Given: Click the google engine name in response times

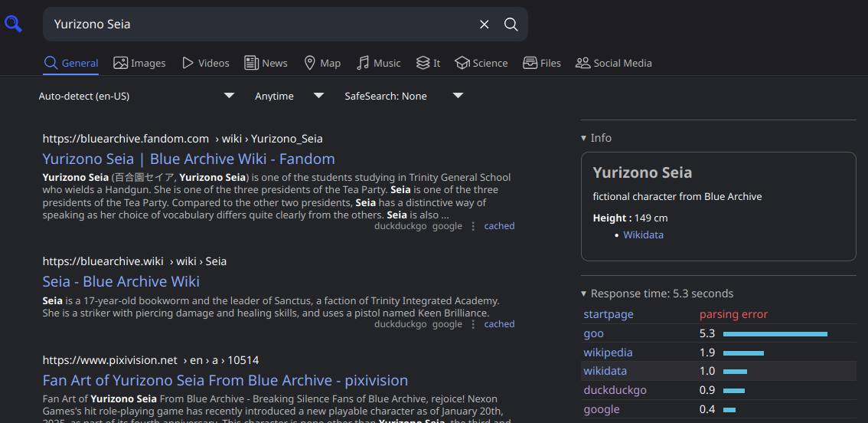Looking at the screenshot, I should point(601,410).
